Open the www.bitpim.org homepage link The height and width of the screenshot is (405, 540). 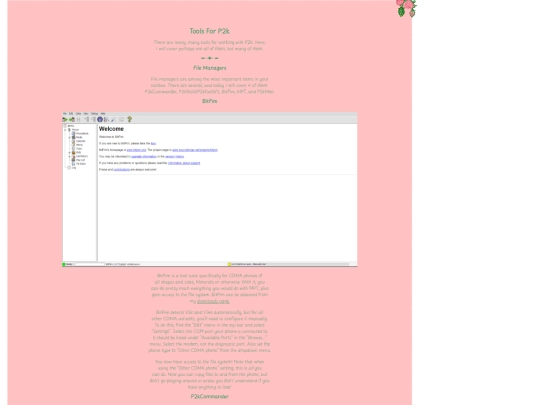[x=136, y=150]
